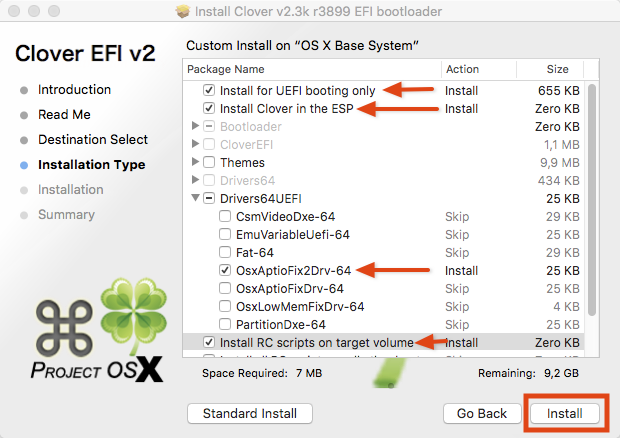Check the Themes package checkbox
Image resolution: width=620 pixels, height=438 pixels.
tap(209, 162)
